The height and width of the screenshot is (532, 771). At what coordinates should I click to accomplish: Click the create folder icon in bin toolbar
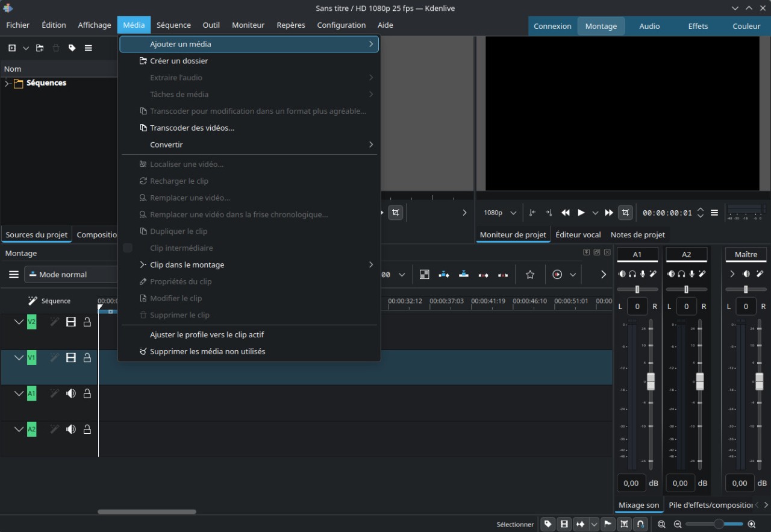coord(40,48)
